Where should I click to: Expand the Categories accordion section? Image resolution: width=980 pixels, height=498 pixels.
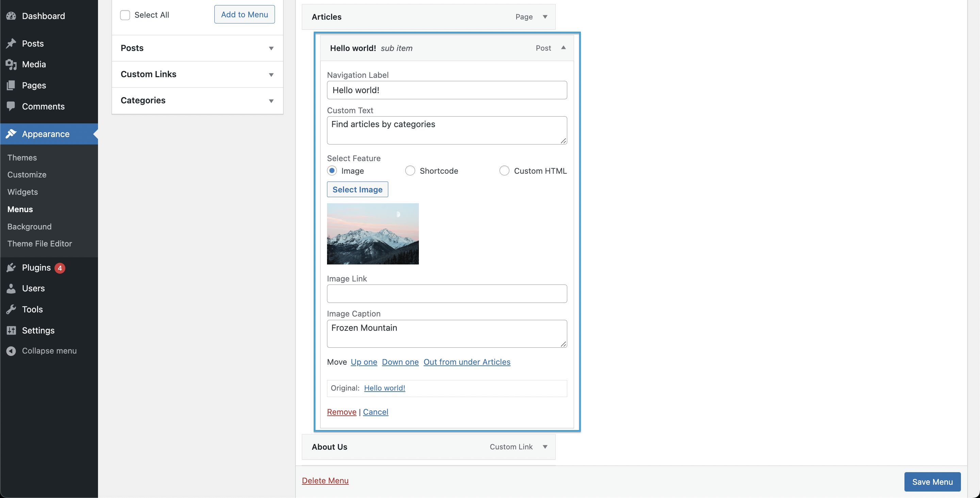tap(197, 100)
